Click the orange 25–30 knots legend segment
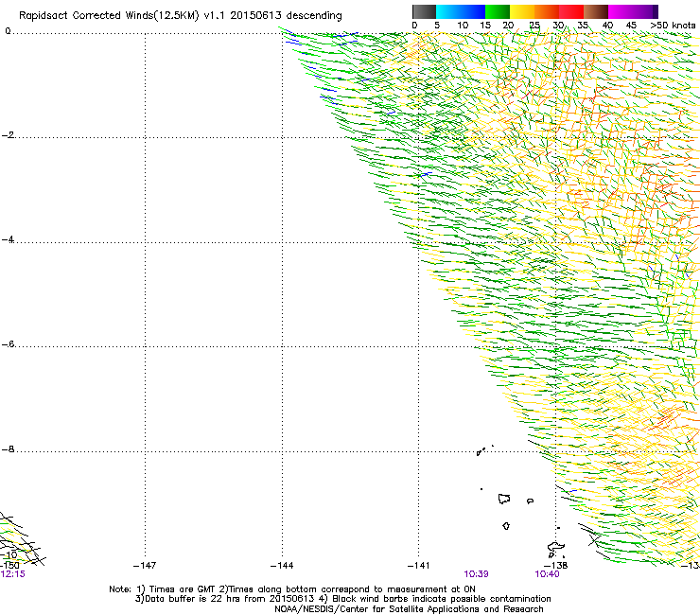This screenshot has width=700, height=615. tap(547, 11)
